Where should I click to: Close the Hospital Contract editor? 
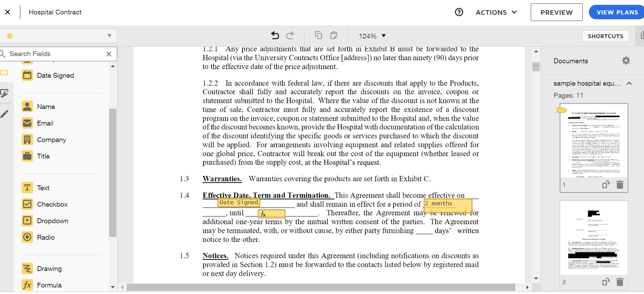(8, 12)
